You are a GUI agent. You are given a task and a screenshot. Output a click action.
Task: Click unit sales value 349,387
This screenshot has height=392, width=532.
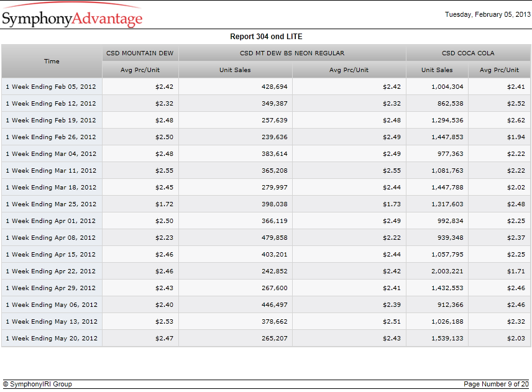coord(275,103)
